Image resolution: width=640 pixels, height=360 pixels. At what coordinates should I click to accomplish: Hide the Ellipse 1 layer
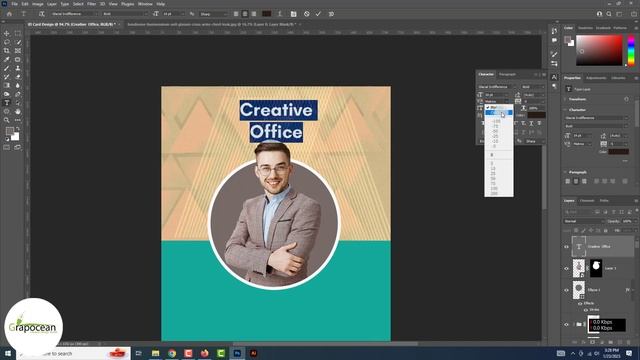[x=566, y=290]
